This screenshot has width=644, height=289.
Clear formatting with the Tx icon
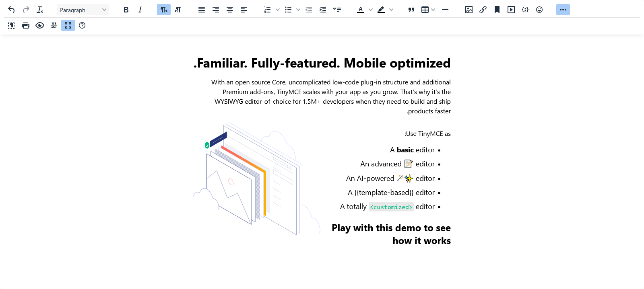tap(40, 10)
